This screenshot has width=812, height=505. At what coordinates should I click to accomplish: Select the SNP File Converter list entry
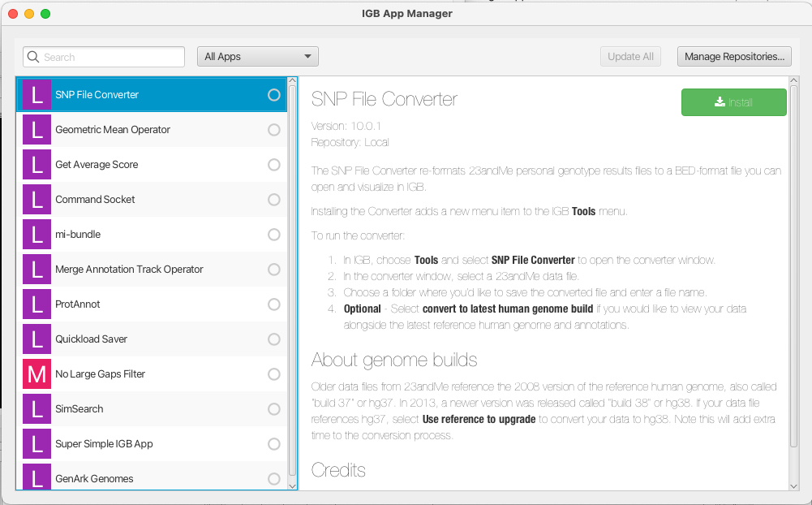97,95
